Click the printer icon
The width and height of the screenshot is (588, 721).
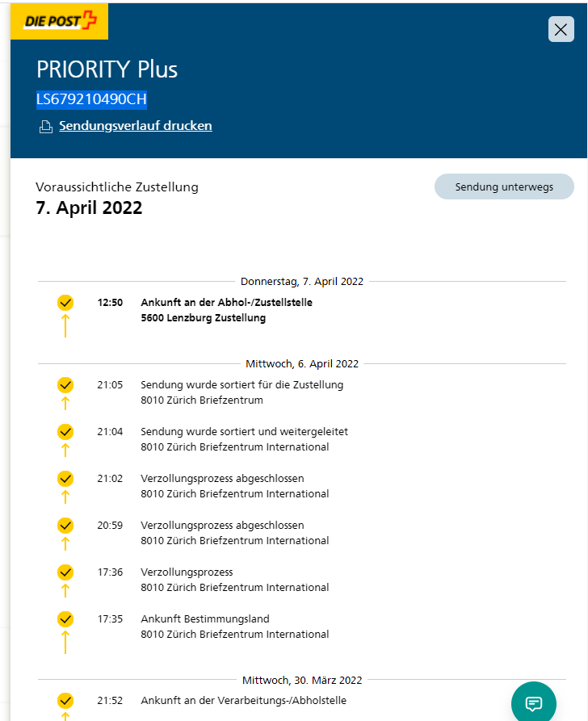point(45,127)
